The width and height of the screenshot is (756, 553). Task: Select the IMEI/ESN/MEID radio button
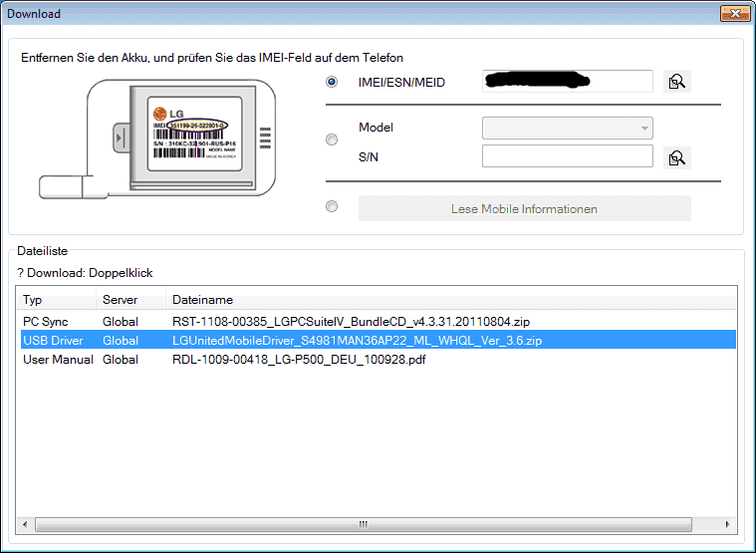click(x=332, y=82)
